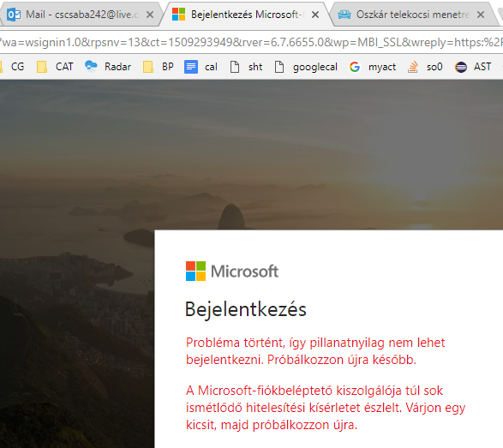Open the CG bookmark
Viewport: 503px width, 448px height.
pyautogui.click(x=13, y=67)
